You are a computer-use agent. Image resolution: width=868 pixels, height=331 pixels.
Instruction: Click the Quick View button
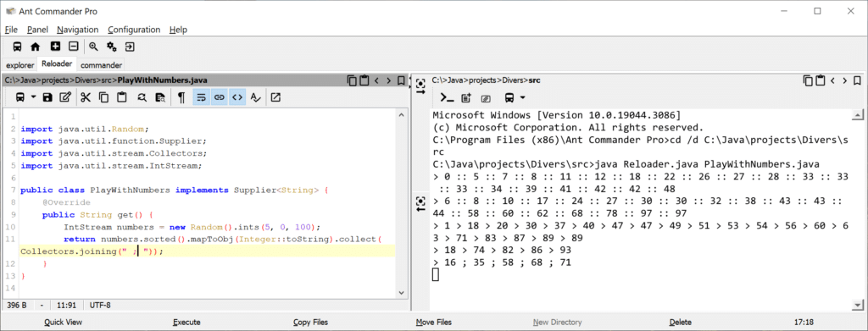[63, 323]
